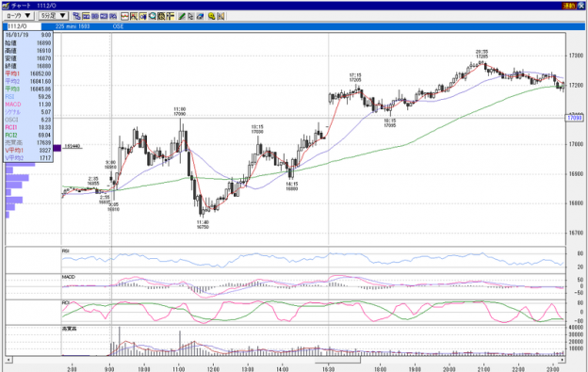The width and height of the screenshot is (588, 372).
Task: Click the red line chart icon
Action: point(124,16)
